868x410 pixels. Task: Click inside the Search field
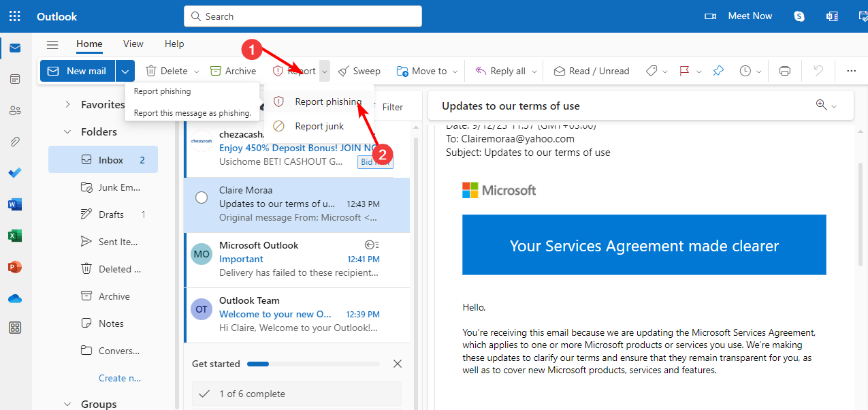pos(302,16)
